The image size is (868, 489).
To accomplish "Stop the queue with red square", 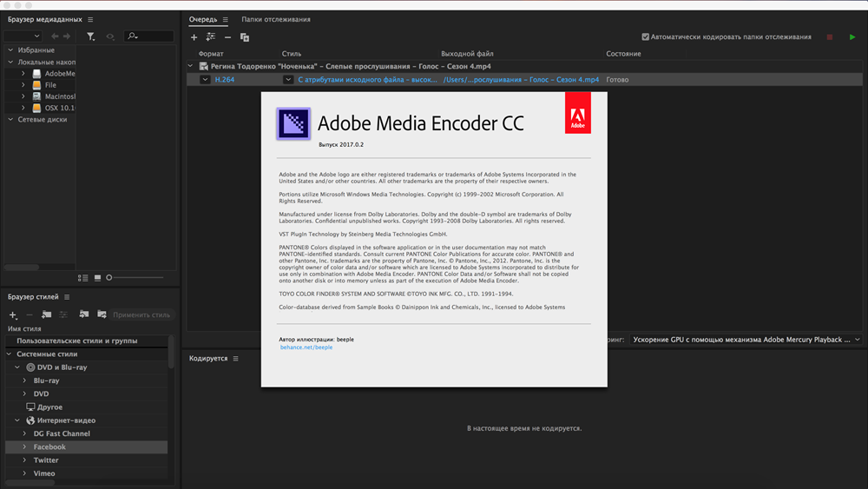I will click(829, 37).
